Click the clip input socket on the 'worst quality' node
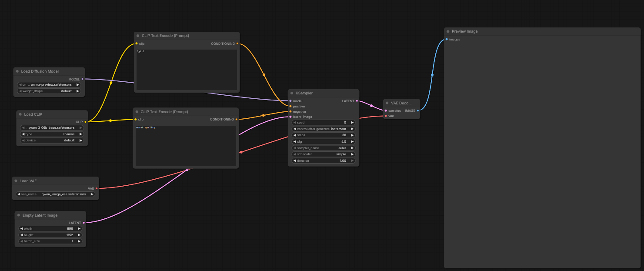 coord(136,119)
